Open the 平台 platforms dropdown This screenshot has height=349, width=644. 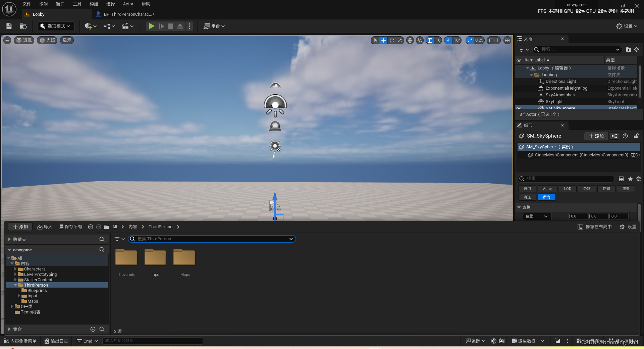(214, 26)
